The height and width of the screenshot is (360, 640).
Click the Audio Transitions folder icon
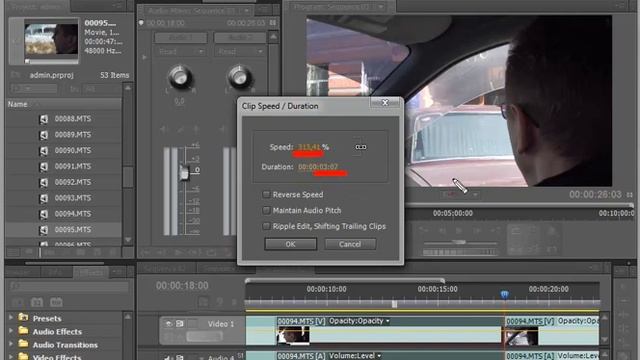pos(23,344)
